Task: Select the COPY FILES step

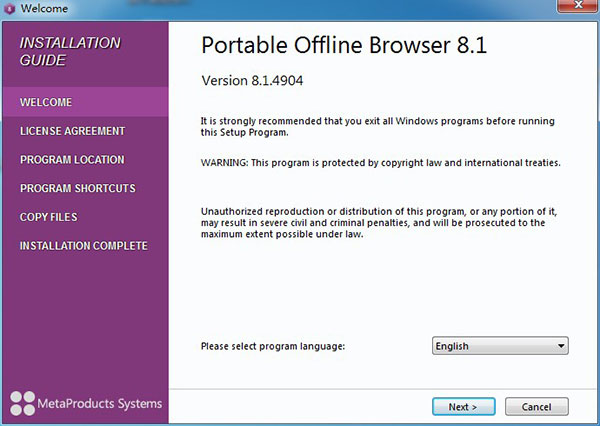Action: 49,217
